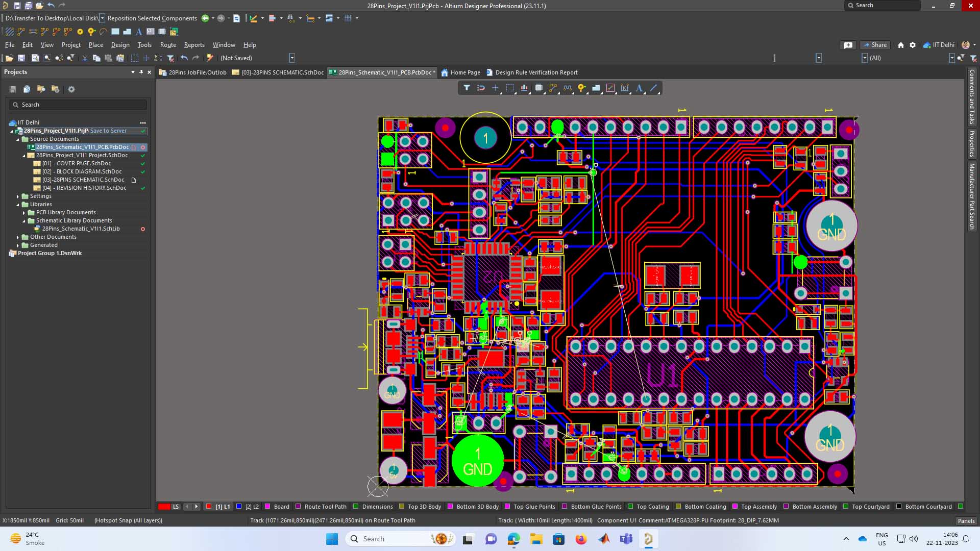Collapse the Libraries folder
The width and height of the screenshot is (980, 551).
(18, 204)
